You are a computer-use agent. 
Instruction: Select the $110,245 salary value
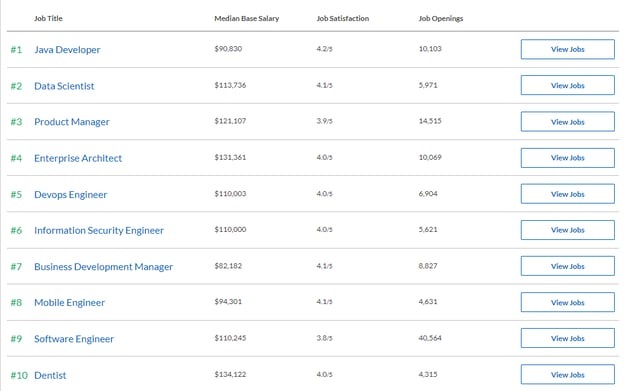pos(230,338)
